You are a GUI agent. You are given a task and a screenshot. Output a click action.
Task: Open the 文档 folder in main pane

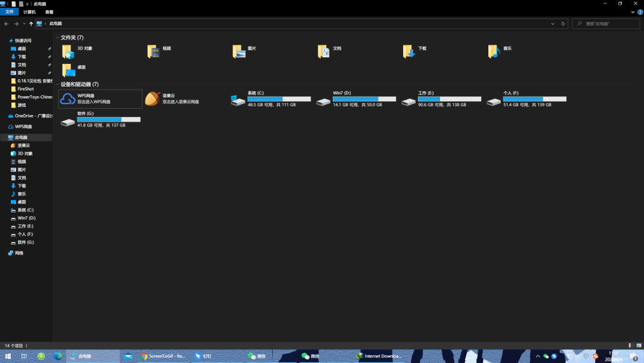[x=330, y=51]
